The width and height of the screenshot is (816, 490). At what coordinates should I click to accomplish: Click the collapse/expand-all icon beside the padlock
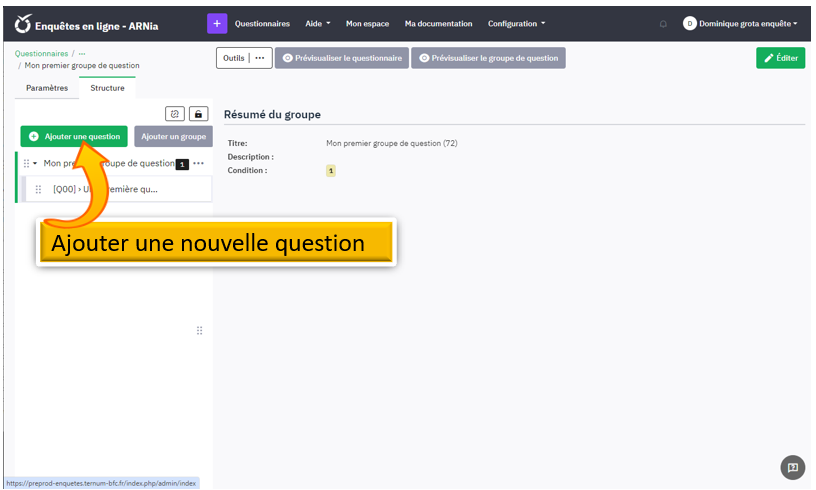coord(175,114)
